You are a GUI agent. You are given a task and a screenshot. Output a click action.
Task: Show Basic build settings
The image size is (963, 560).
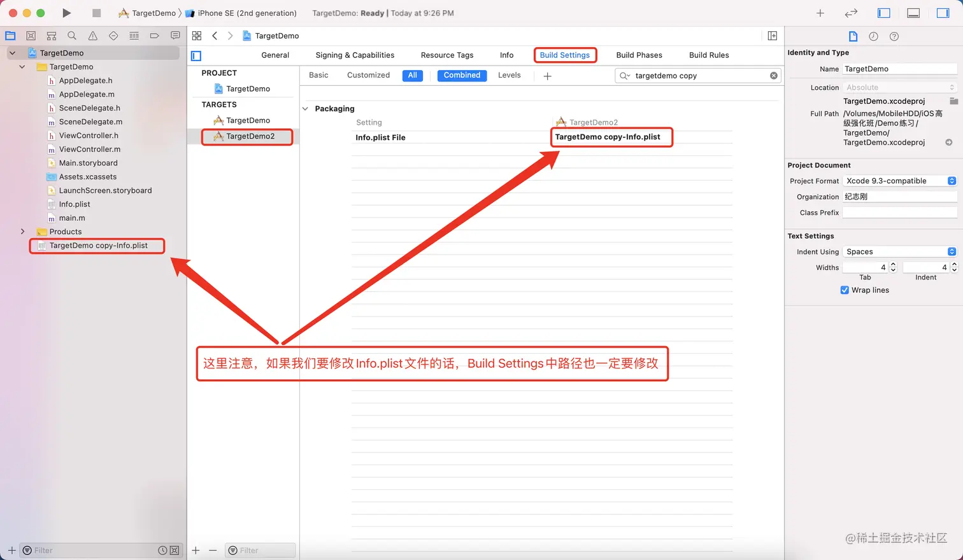coord(318,75)
